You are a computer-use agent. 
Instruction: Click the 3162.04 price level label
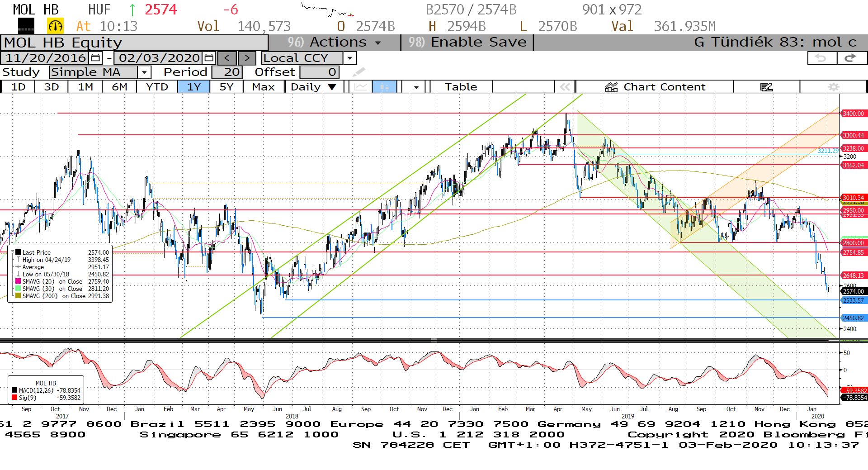[x=854, y=165]
